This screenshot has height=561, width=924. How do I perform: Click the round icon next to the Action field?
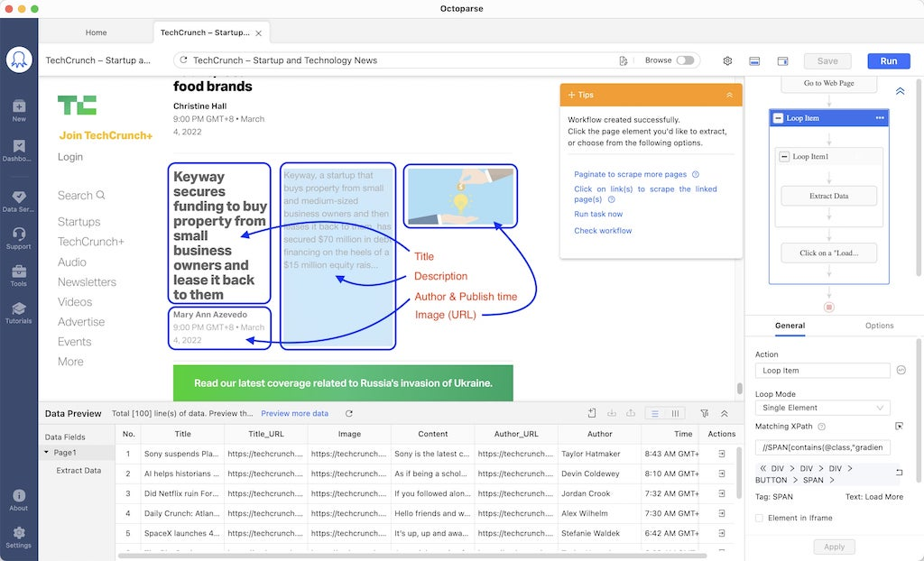(901, 370)
